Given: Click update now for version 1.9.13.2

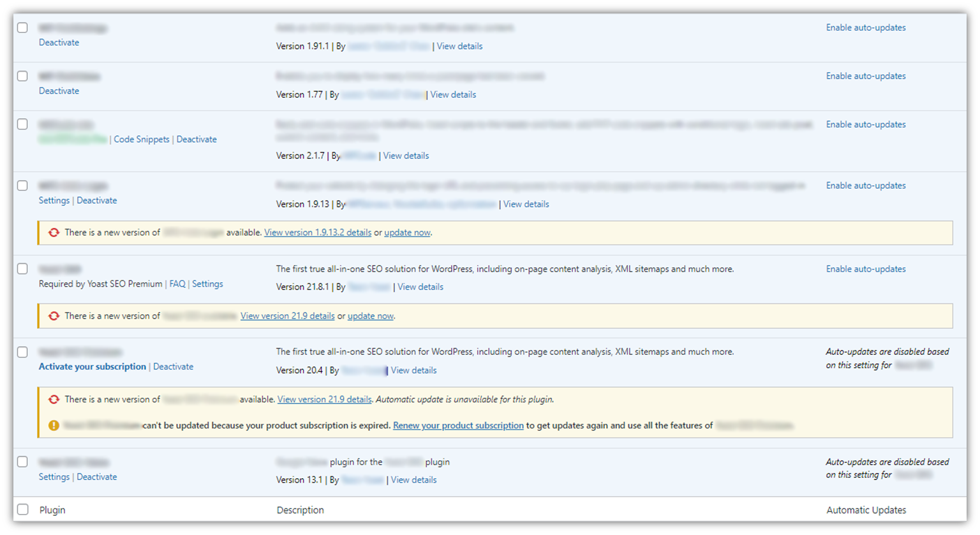Looking at the screenshot, I should (407, 232).
